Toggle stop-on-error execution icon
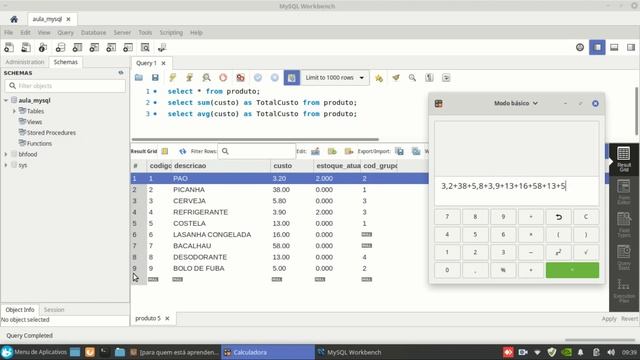 click(240, 78)
